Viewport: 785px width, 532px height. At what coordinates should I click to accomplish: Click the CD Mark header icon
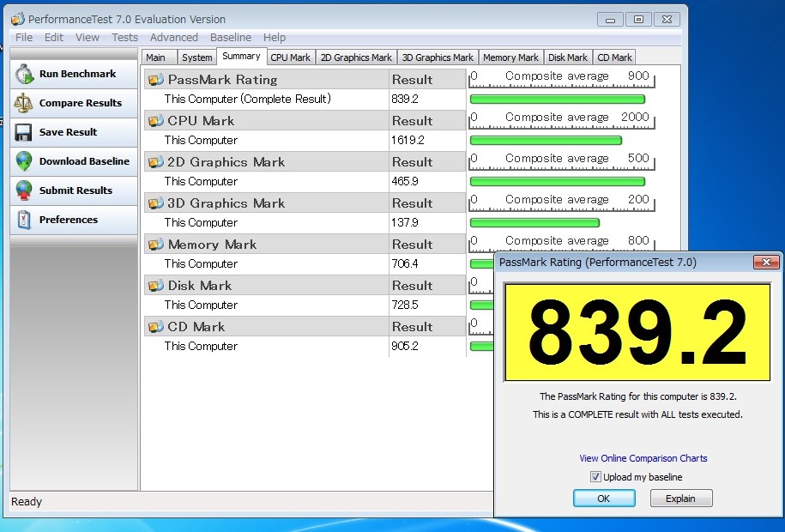point(155,327)
